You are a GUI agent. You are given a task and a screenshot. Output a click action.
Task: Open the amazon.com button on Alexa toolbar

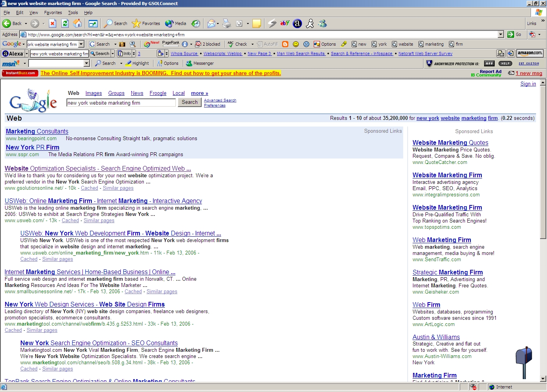coord(530,53)
